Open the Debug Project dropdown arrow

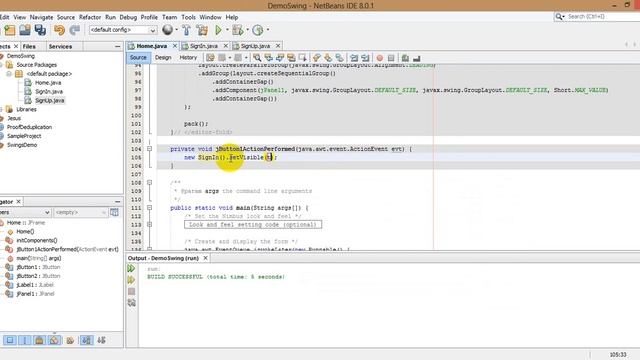click(x=247, y=30)
